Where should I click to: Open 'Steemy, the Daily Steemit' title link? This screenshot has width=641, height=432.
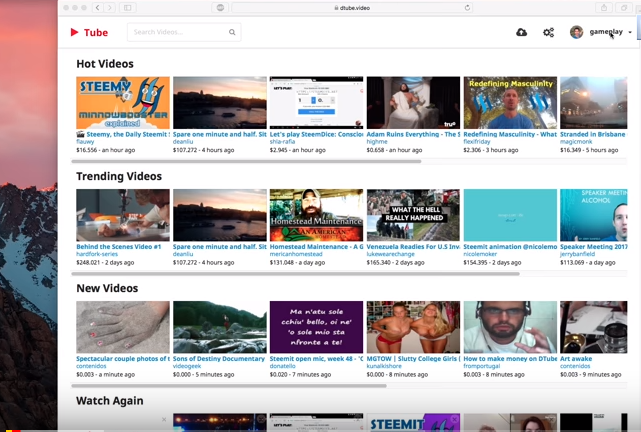click(123, 134)
